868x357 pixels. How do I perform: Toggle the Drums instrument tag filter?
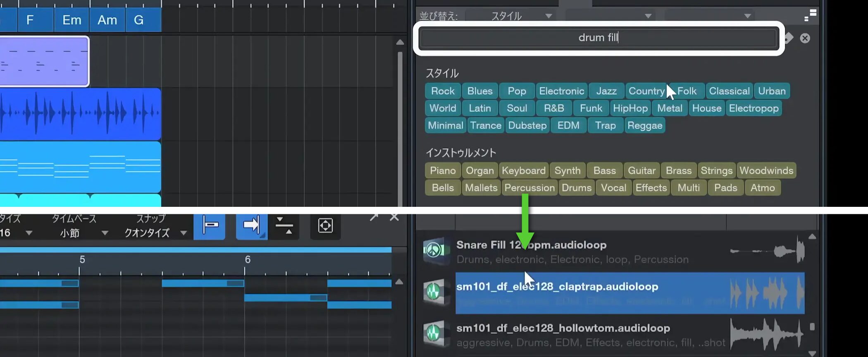[576, 188]
